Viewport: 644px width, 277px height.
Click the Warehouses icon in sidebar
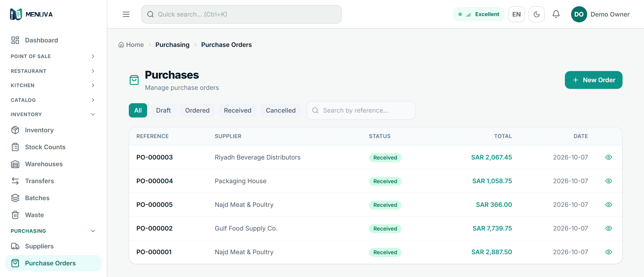(15, 164)
